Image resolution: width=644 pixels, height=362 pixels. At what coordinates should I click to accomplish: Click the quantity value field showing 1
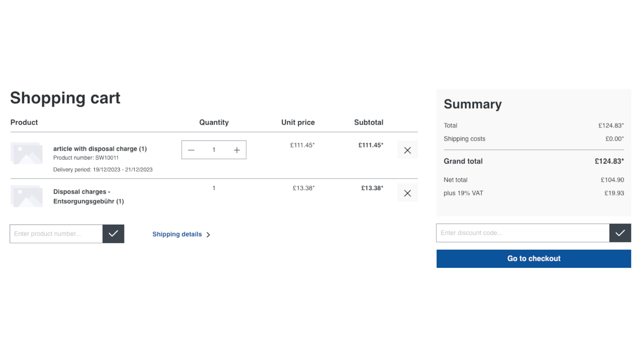pos(214,150)
